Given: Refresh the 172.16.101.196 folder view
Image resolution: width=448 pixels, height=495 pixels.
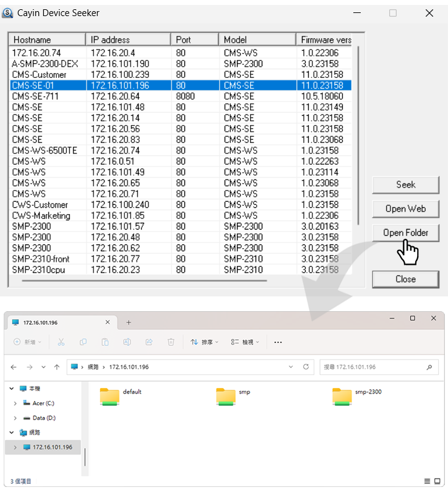Looking at the screenshot, I should pos(306,367).
